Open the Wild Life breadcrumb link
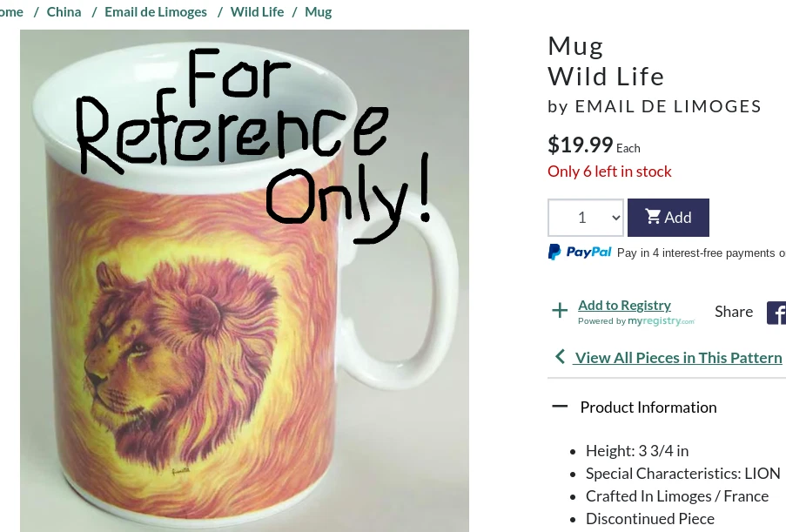Viewport: 786px width, 532px height. tap(257, 12)
